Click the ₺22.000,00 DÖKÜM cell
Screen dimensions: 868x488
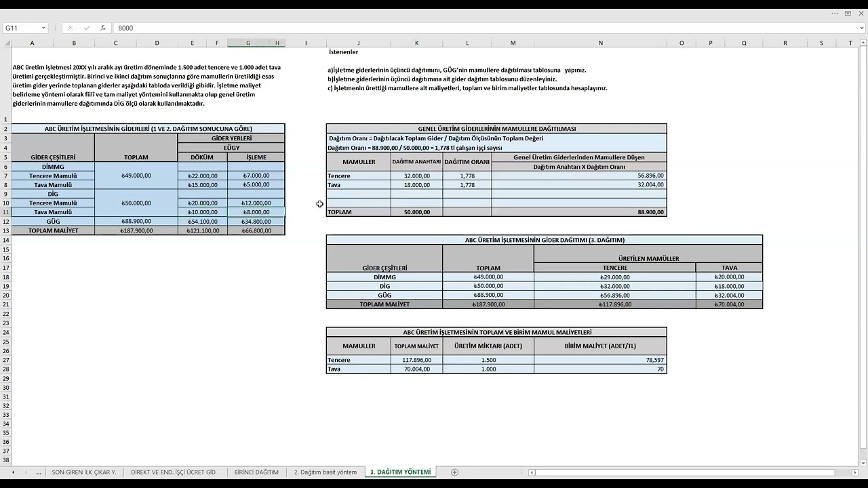click(x=202, y=176)
